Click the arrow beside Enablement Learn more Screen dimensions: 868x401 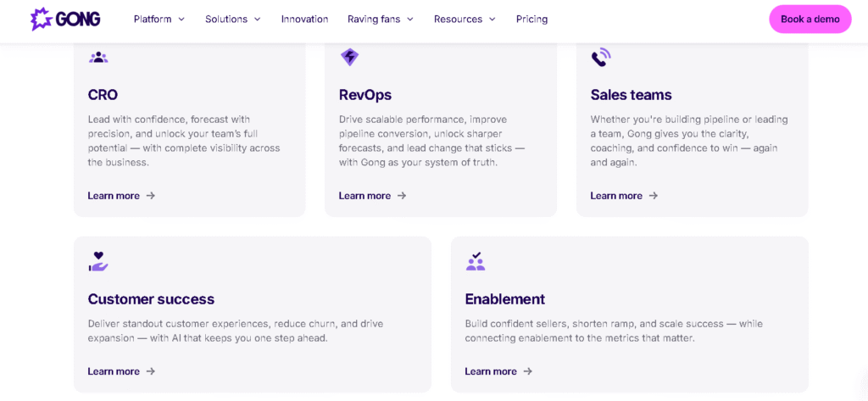tap(528, 371)
